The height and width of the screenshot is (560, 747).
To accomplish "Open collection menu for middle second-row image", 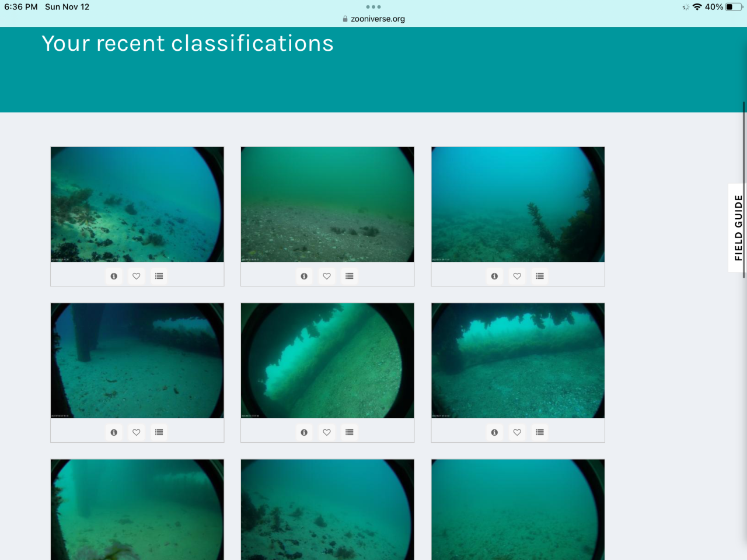I will tap(349, 432).
